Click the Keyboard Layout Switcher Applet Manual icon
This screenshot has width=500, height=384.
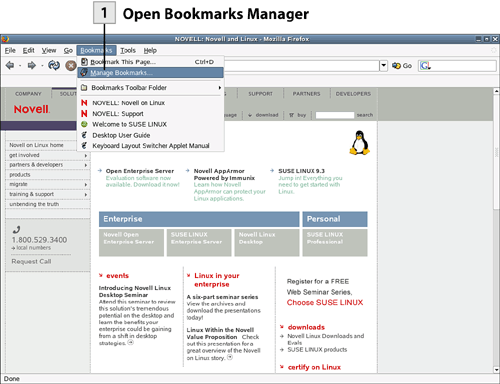[84, 146]
